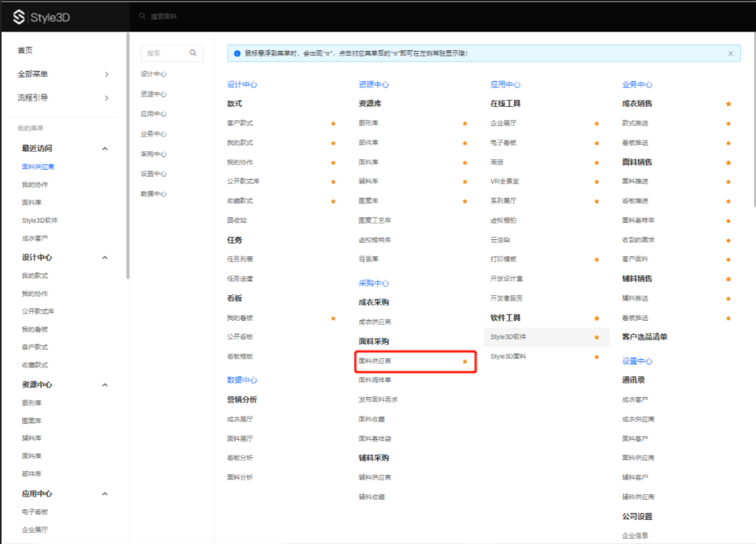
Task: Toggle the star next to 图案库
Action: (465, 201)
